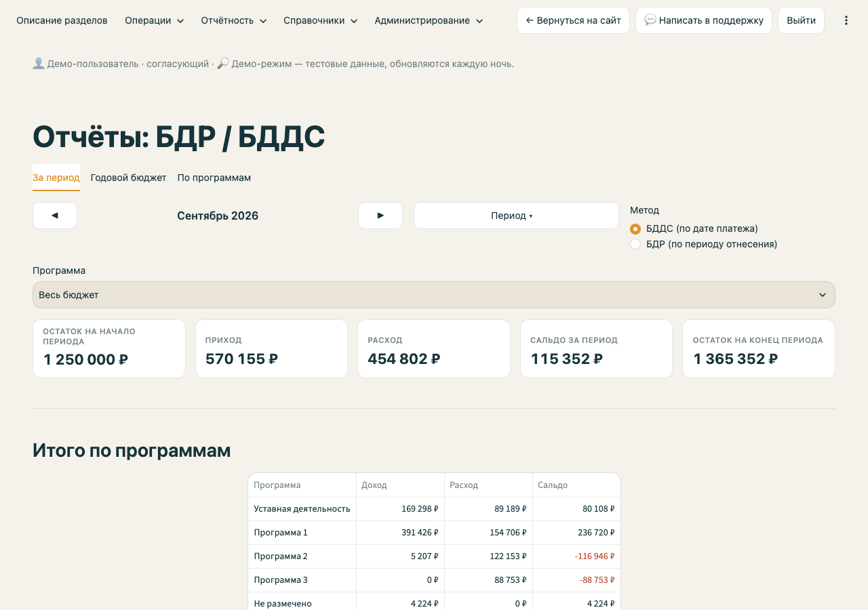Go to previous month with left arrow

[x=55, y=216]
